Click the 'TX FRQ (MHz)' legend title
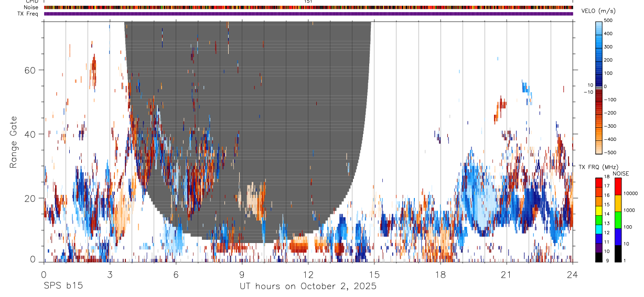 pos(598,167)
